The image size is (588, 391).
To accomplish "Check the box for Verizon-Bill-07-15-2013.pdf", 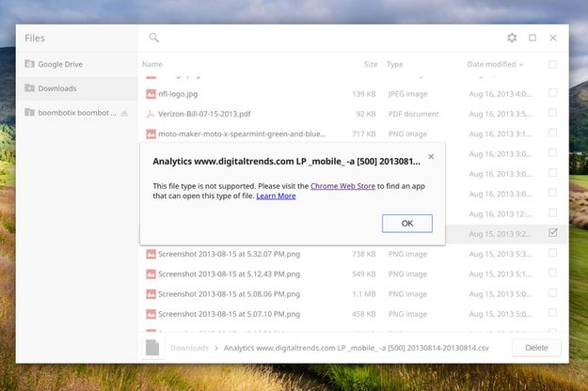I will 552,113.
